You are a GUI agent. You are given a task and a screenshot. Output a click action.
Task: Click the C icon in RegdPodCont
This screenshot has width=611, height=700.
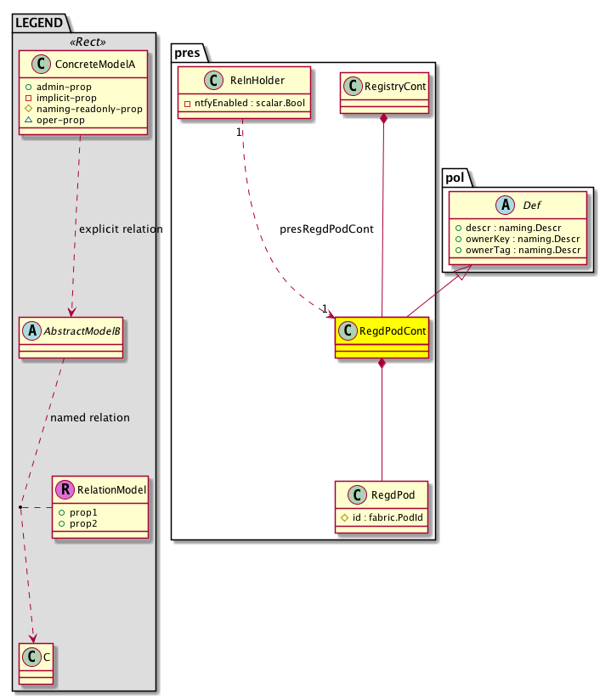pos(350,331)
